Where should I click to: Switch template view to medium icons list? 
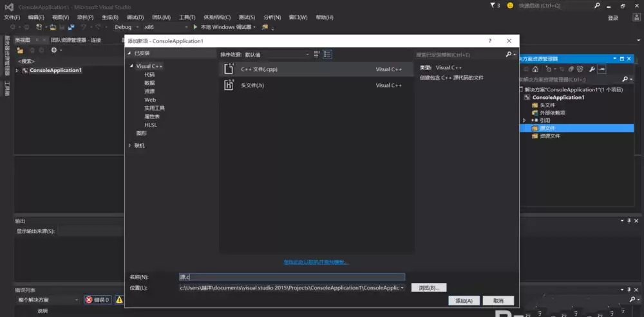[x=328, y=55]
